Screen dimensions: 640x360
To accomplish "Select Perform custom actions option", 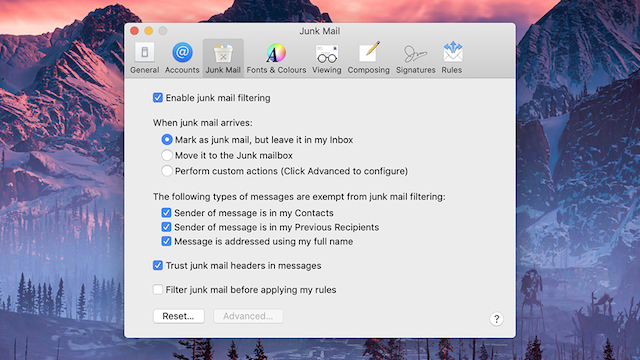I will (x=167, y=171).
